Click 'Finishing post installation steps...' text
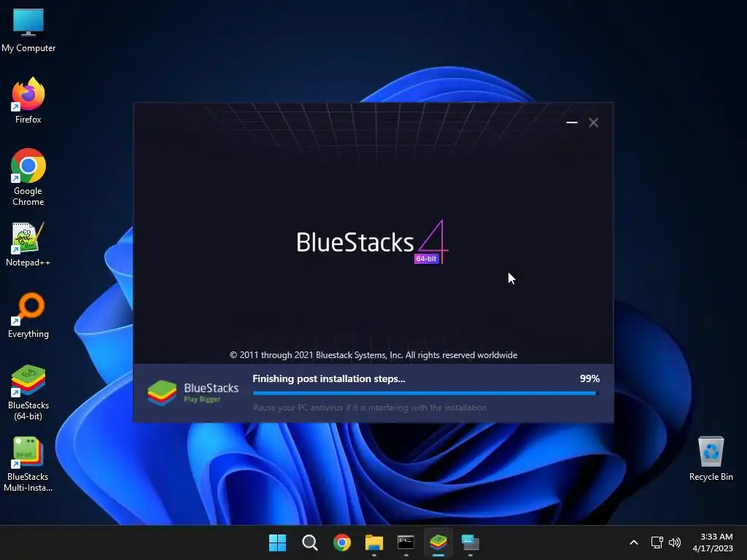Screen dimensions: 747x560 pos(329,378)
